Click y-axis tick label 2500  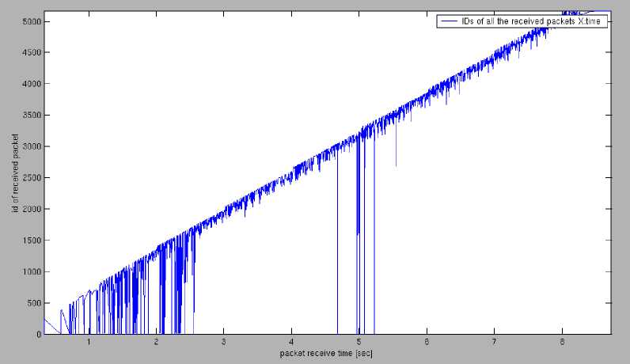[32, 178]
